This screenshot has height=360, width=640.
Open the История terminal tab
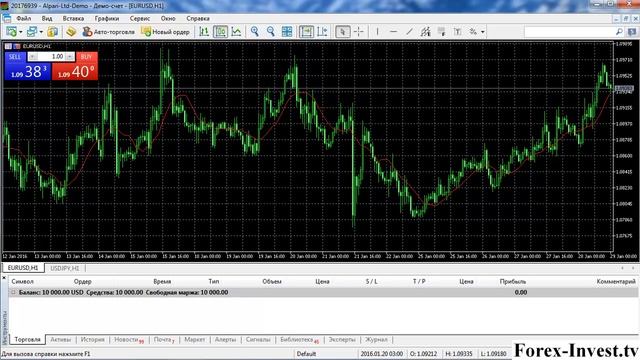click(x=93, y=340)
